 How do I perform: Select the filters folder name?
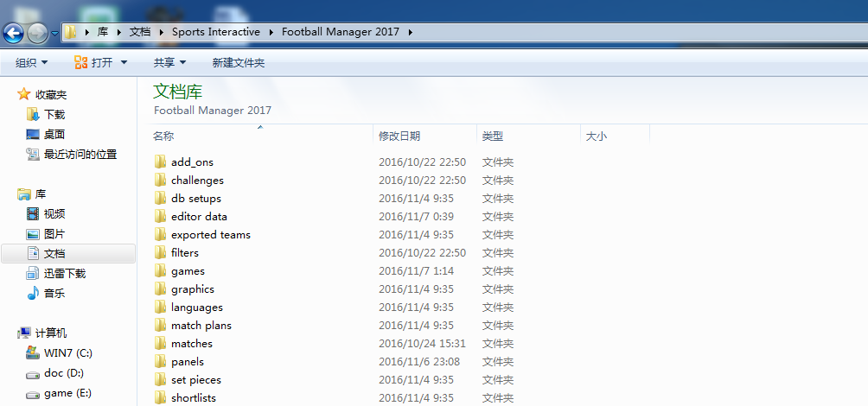(x=185, y=253)
